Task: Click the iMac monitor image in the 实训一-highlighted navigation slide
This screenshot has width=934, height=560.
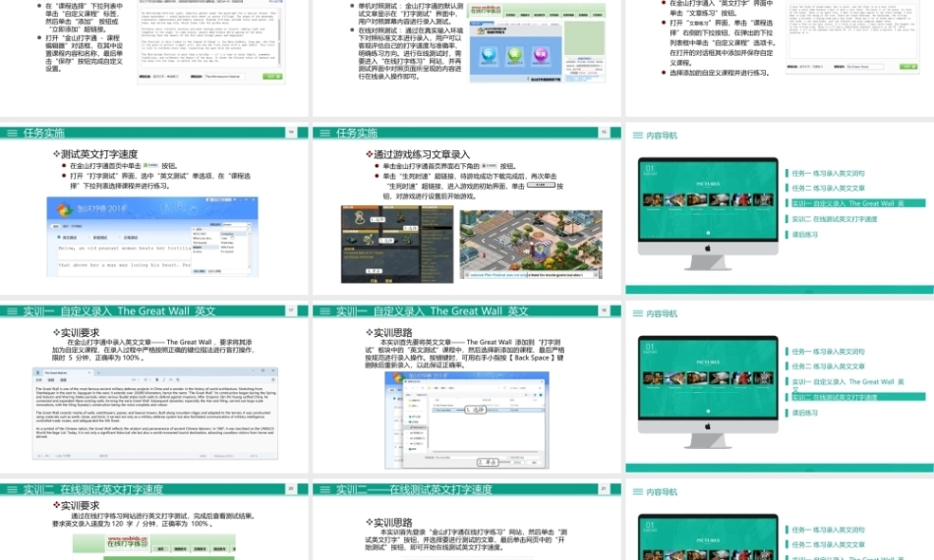Action: [708, 213]
